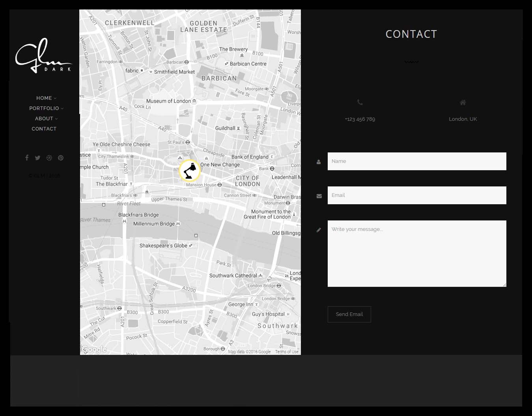Open the Twitter social link
This screenshot has width=532, height=416.
(37, 158)
